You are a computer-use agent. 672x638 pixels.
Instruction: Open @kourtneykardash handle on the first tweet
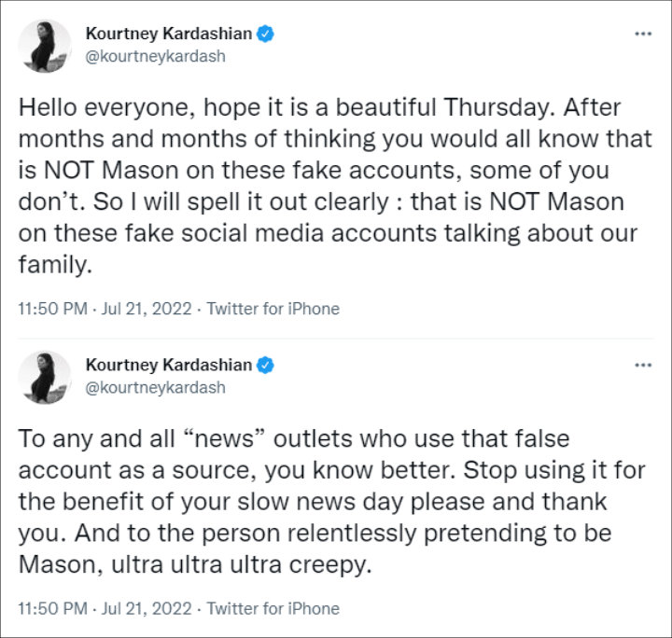click(155, 56)
